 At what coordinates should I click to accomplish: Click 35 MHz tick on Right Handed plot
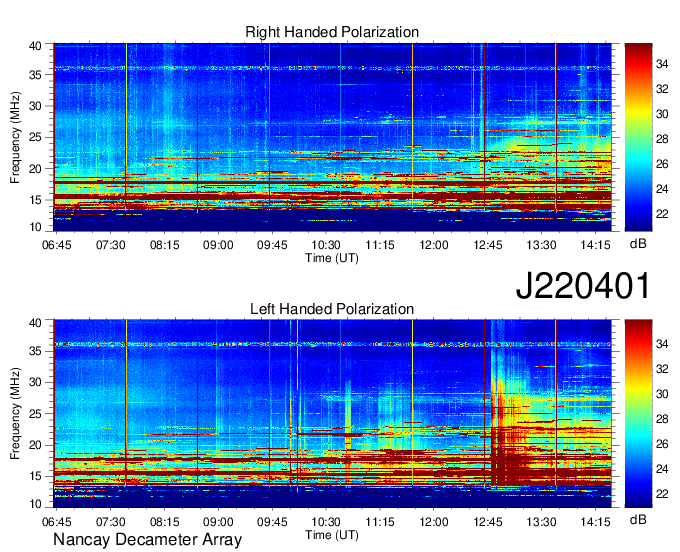pyautogui.click(x=35, y=75)
